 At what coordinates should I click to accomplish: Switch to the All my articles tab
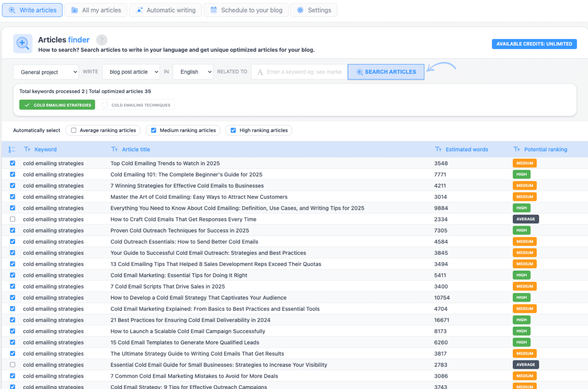[x=96, y=10]
